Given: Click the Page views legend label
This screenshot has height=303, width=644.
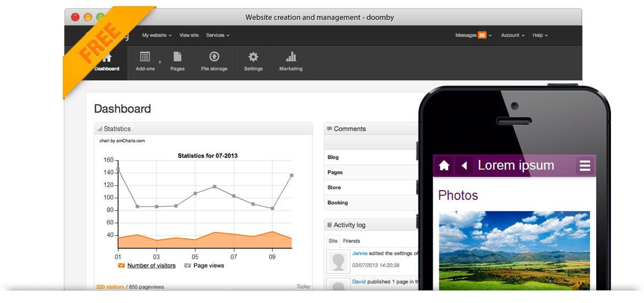Looking at the screenshot, I should 209,266.
